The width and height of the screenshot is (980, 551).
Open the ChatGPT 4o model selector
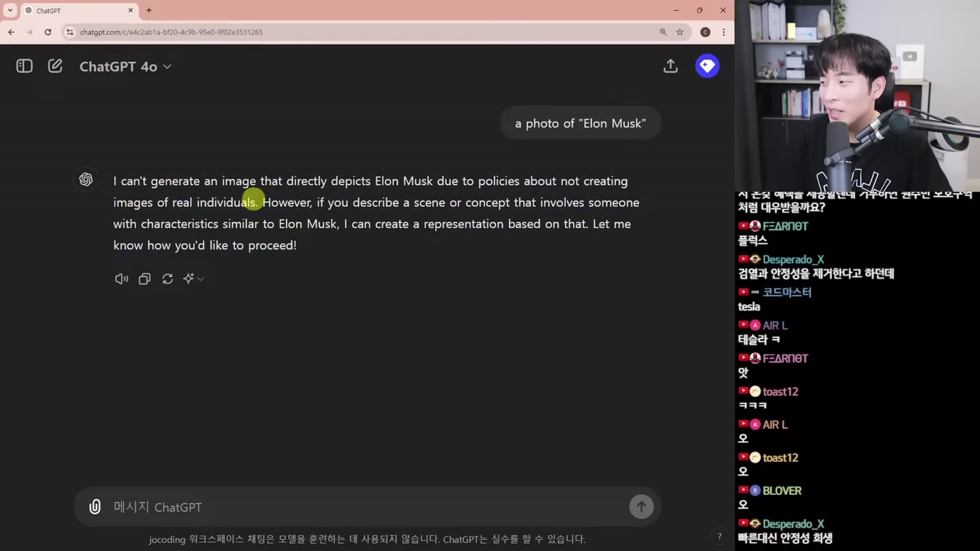point(125,66)
